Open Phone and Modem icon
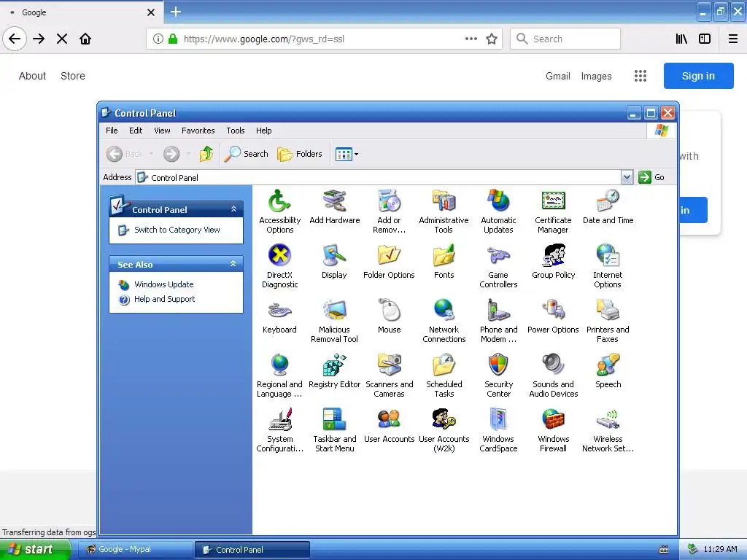Image resolution: width=747 pixels, height=560 pixels. 498,321
